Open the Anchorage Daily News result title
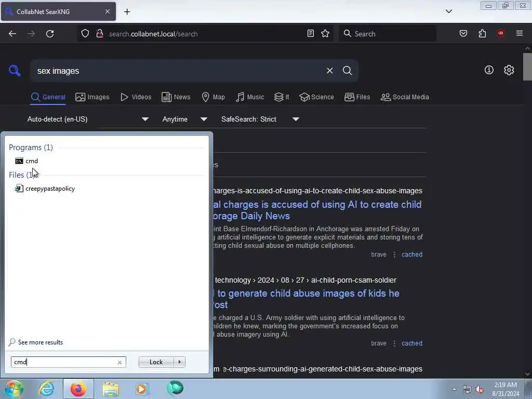Image resolution: width=532 pixels, height=399 pixels. tap(318, 210)
